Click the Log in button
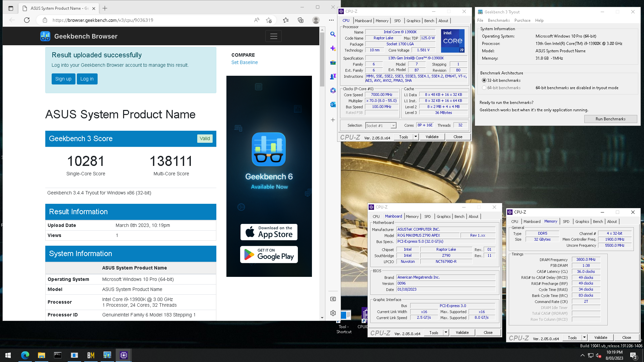Image resolution: width=644 pixels, height=362 pixels. pos(87,79)
